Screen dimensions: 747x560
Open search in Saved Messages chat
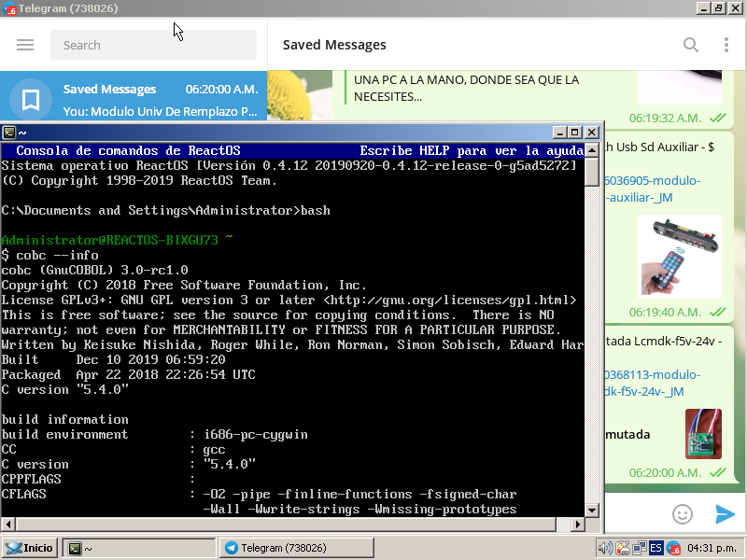coord(690,45)
